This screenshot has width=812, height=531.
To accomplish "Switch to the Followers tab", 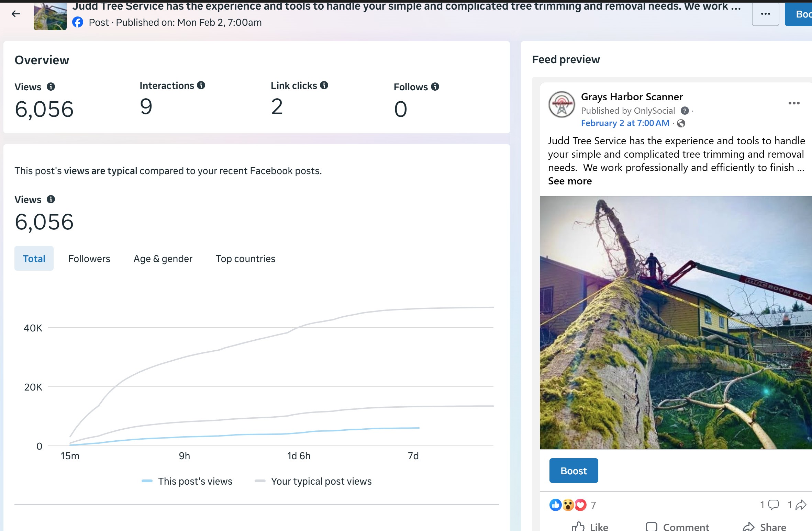I will coord(89,258).
